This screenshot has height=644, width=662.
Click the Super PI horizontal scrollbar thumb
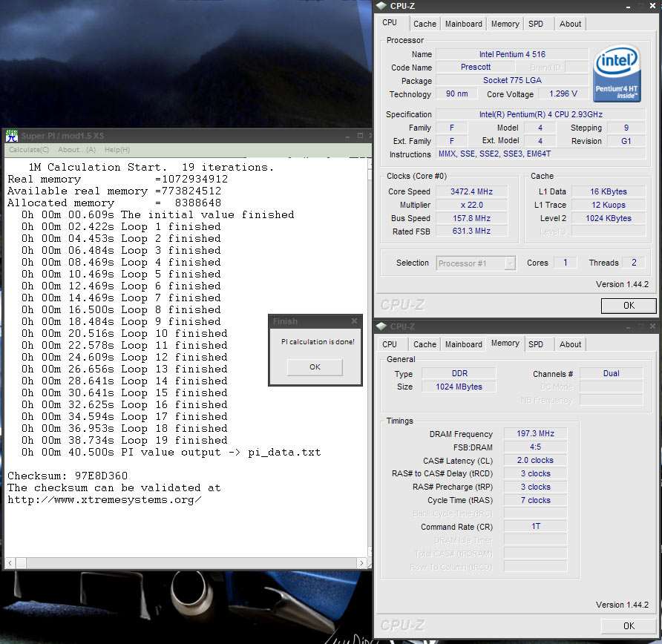[21, 563]
